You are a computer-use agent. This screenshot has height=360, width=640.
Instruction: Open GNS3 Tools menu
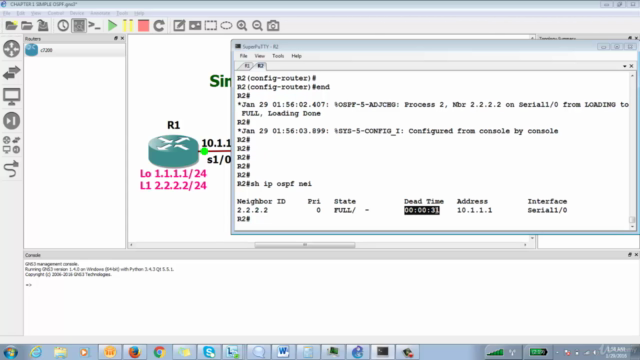tap(122, 13)
